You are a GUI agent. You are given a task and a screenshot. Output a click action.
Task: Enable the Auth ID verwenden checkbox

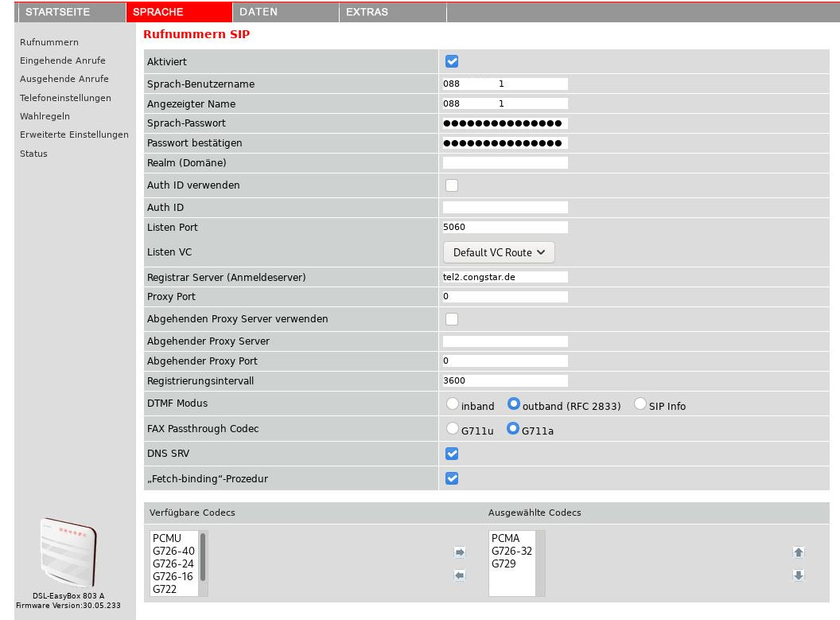452,185
